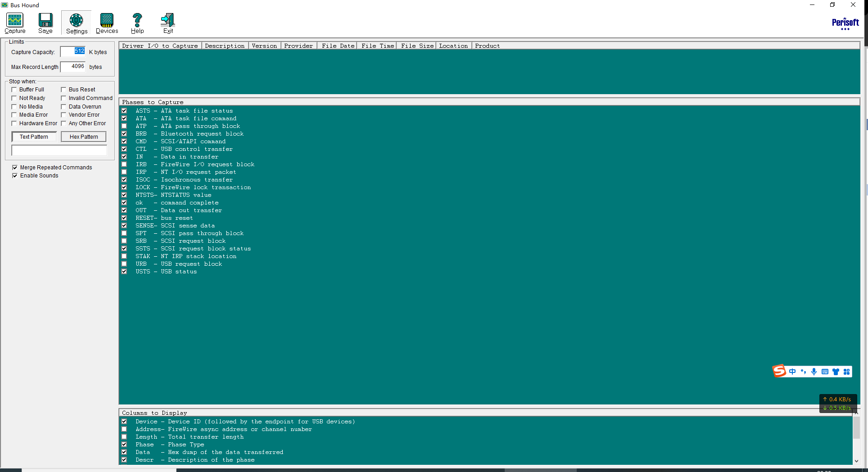Enable the ATP ATA pass through block phase
The width and height of the screenshot is (868, 472).
[124, 126]
